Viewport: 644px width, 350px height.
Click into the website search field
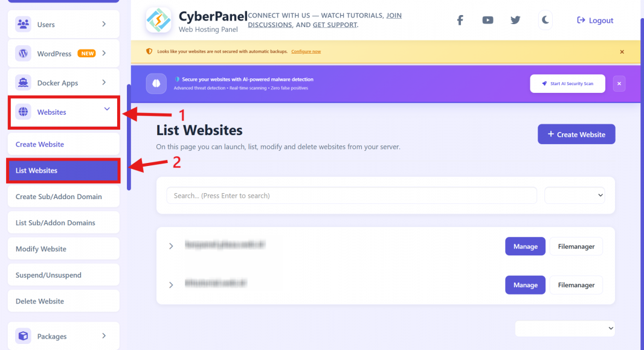click(352, 196)
